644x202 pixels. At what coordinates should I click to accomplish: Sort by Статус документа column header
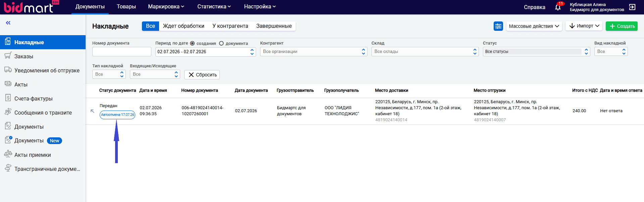pos(117,90)
